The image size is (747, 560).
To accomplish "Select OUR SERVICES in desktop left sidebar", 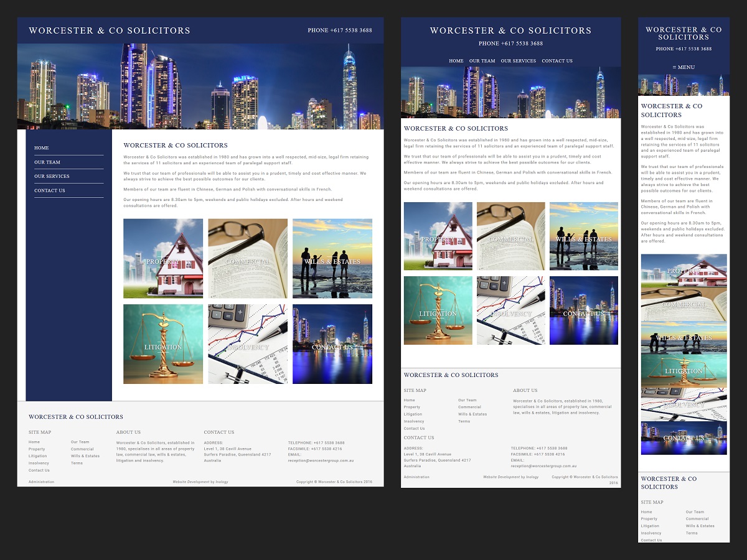I will pyautogui.click(x=52, y=177).
